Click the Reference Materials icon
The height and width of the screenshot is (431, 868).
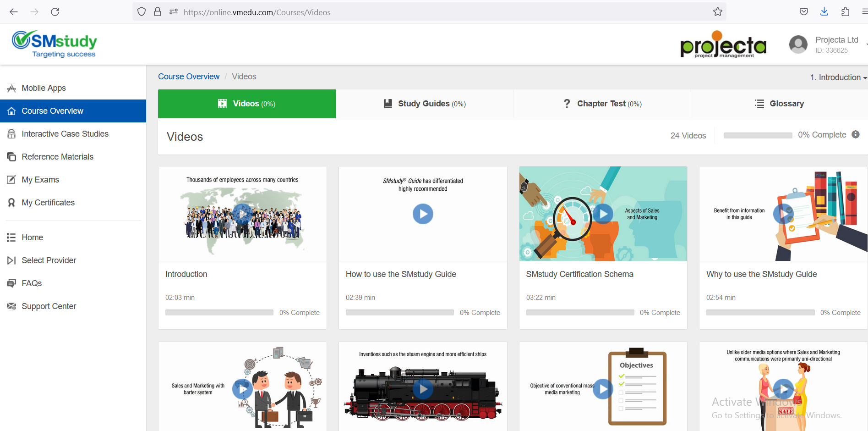[x=11, y=157]
